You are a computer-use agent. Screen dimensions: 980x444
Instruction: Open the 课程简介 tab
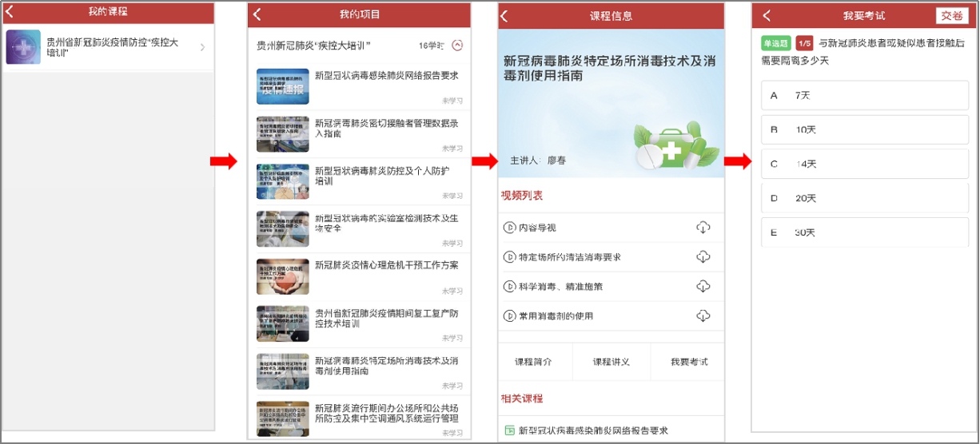[x=532, y=362]
